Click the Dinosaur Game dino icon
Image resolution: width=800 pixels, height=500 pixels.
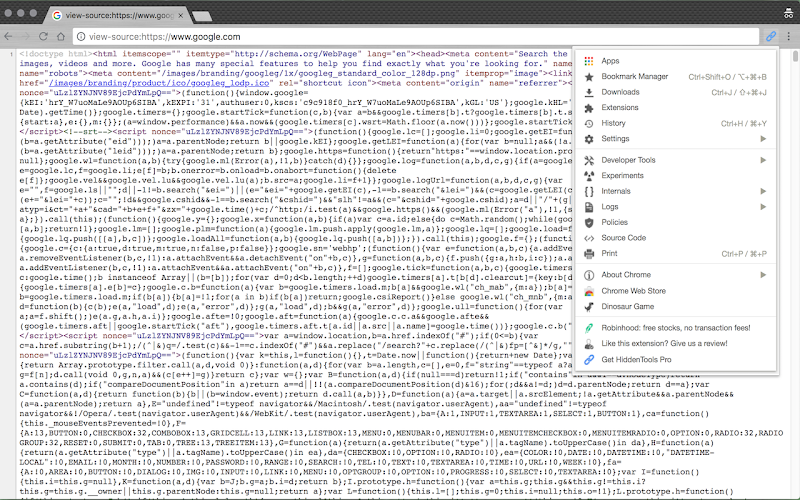pyautogui.click(x=589, y=307)
